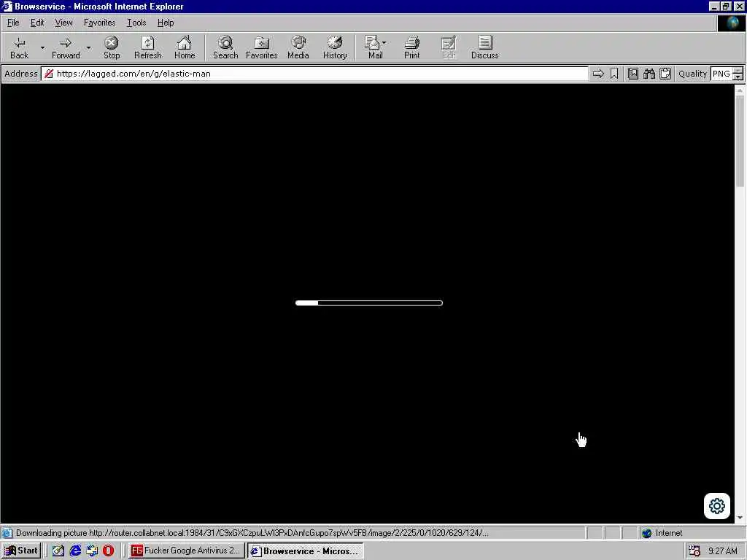Viewport: 747px width, 560px height.
Task: Click the scrollbar down arrow
Action: point(740,518)
